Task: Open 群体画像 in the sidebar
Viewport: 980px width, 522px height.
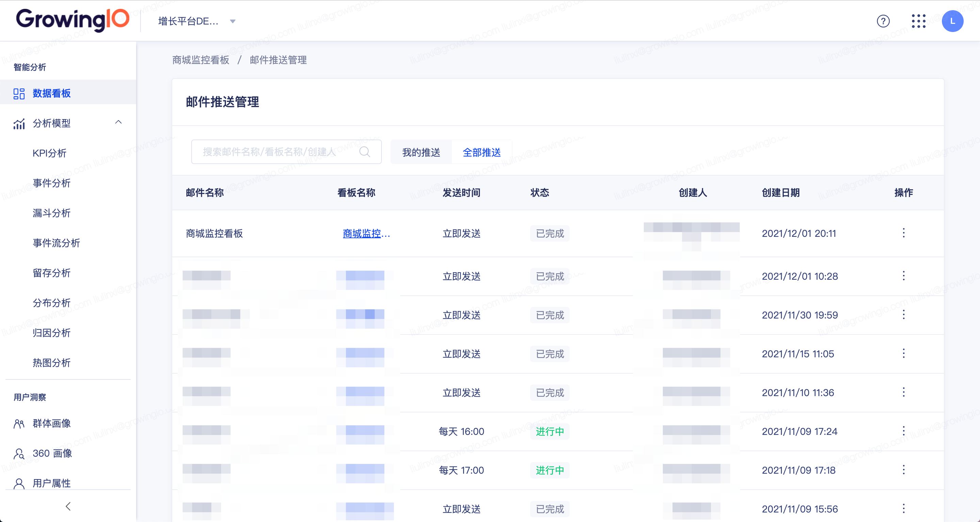Action: (x=51, y=423)
